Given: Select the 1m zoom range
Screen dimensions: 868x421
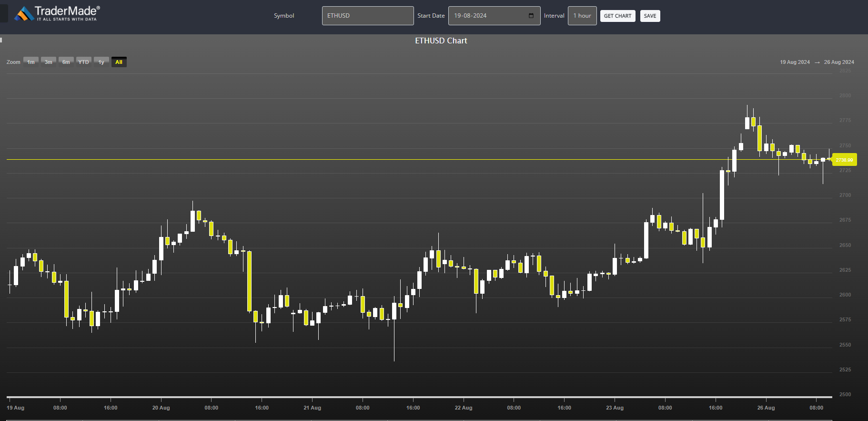Looking at the screenshot, I should pyautogui.click(x=31, y=62).
